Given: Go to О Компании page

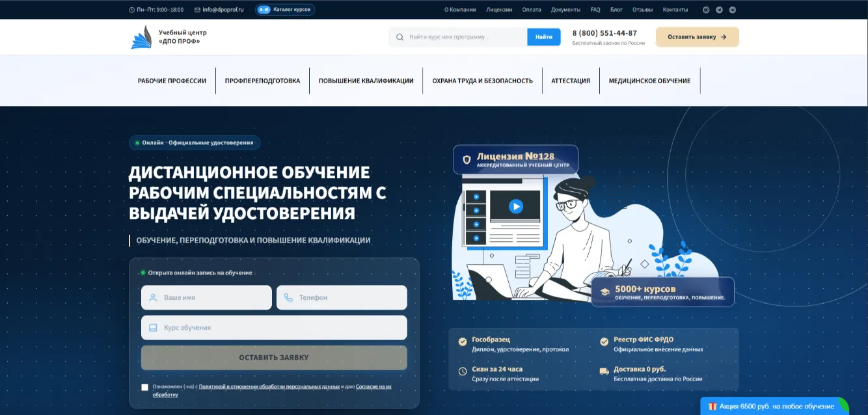Looking at the screenshot, I should 460,10.
